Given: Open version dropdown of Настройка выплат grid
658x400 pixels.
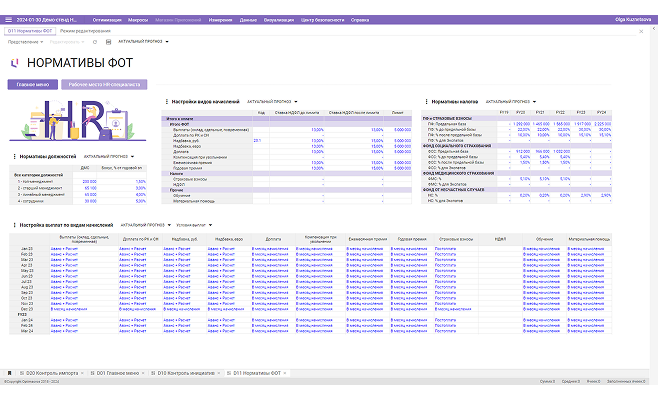Looking at the screenshot, I should [x=146, y=225].
